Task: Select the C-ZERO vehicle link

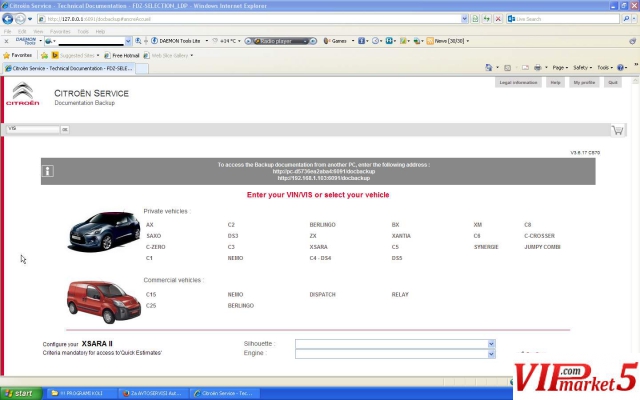Action: point(156,247)
